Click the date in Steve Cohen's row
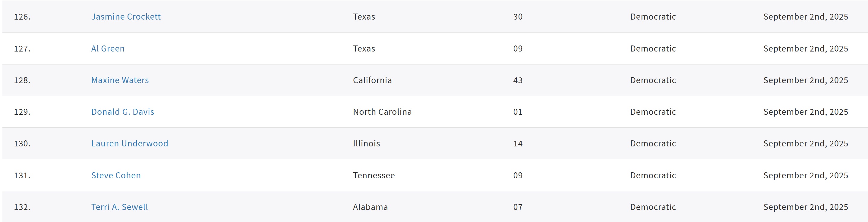The height and width of the screenshot is (222, 868). pyautogui.click(x=806, y=176)
